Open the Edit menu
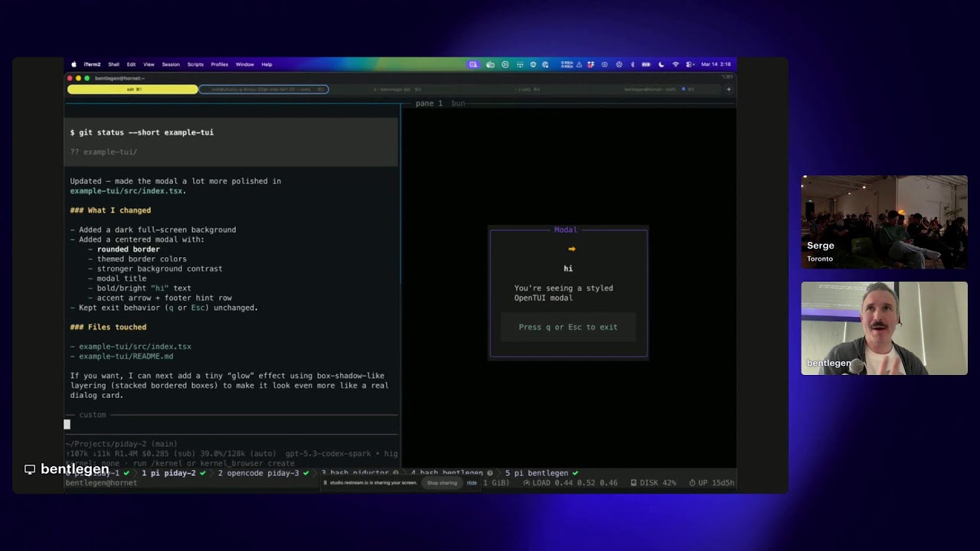The height and width of the screenshot is (551, 980). (x=131, y=64)
